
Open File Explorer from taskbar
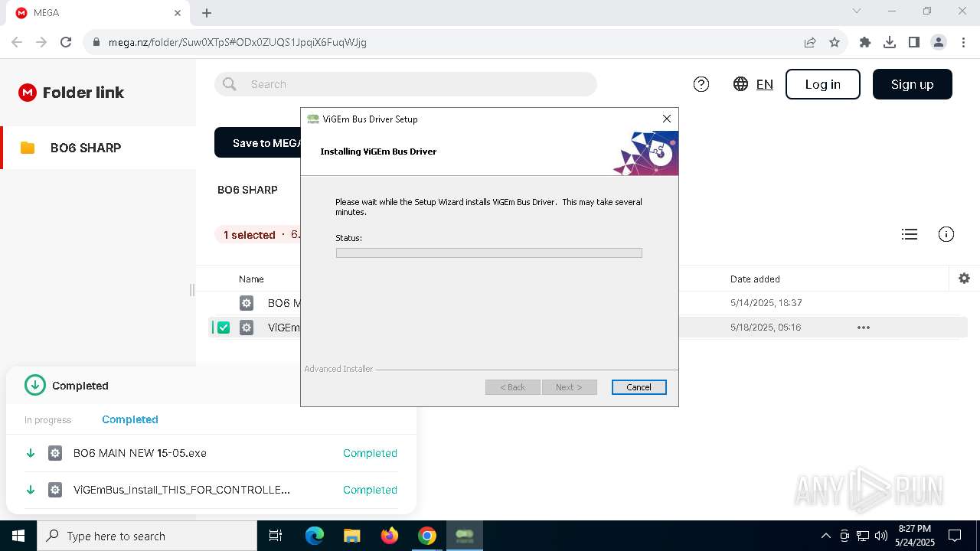(352, 536)
